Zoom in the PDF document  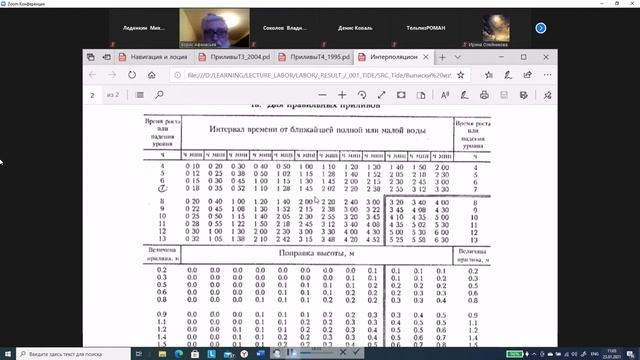click(342, 95)
